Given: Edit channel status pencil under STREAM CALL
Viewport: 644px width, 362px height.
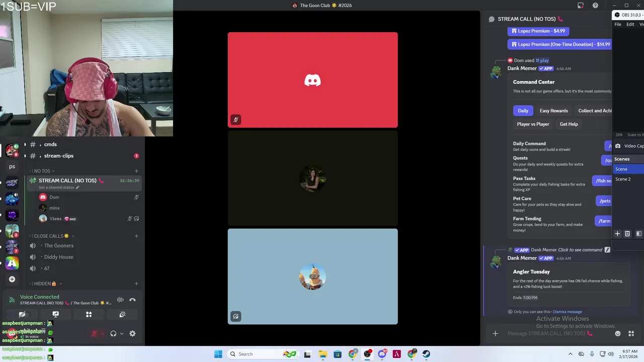Looking at the screenshot, I should click(77, 188).
